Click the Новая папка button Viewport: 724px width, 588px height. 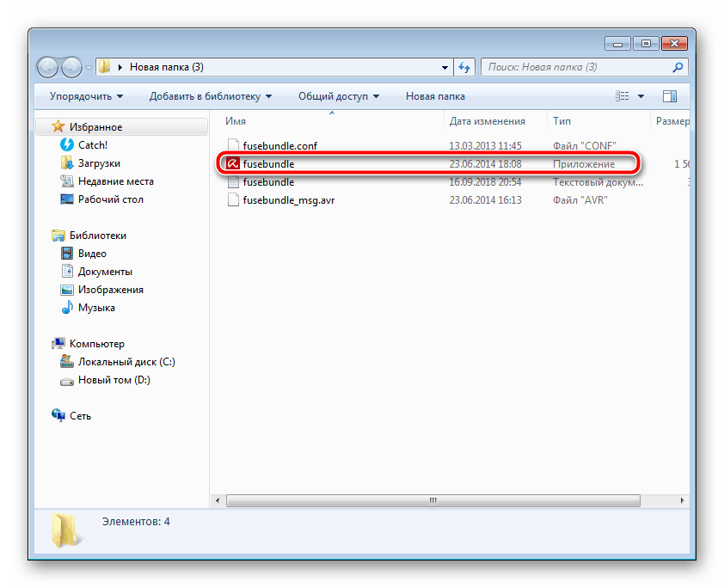(435, 96)
